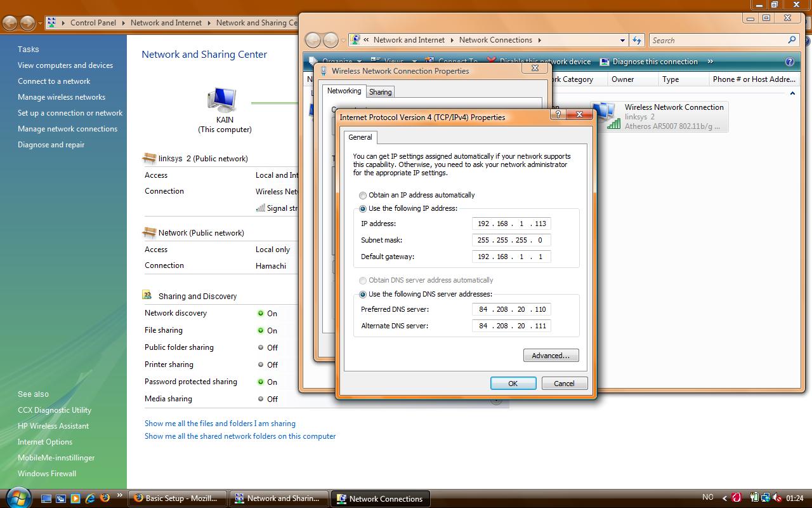The height and width of the screenshot is (508, 812).
Task: Expand the breadcrumb arrow after Network Connections
Action: 540,40
